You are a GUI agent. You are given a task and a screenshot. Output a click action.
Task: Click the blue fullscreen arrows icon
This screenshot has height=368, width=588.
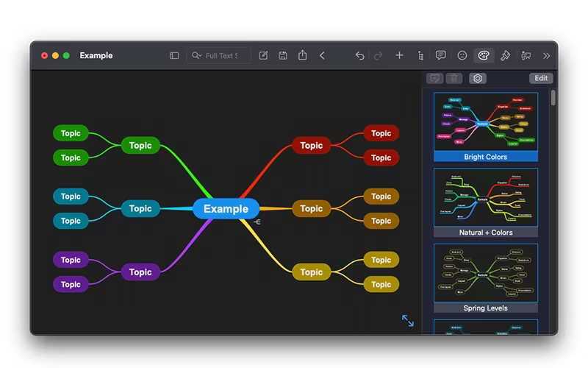[408, 320]
